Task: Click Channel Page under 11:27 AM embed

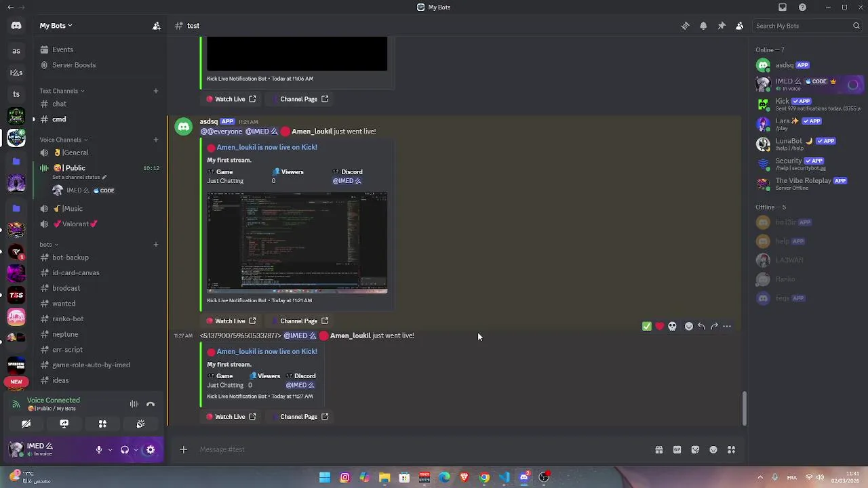Action: (299, 417)
